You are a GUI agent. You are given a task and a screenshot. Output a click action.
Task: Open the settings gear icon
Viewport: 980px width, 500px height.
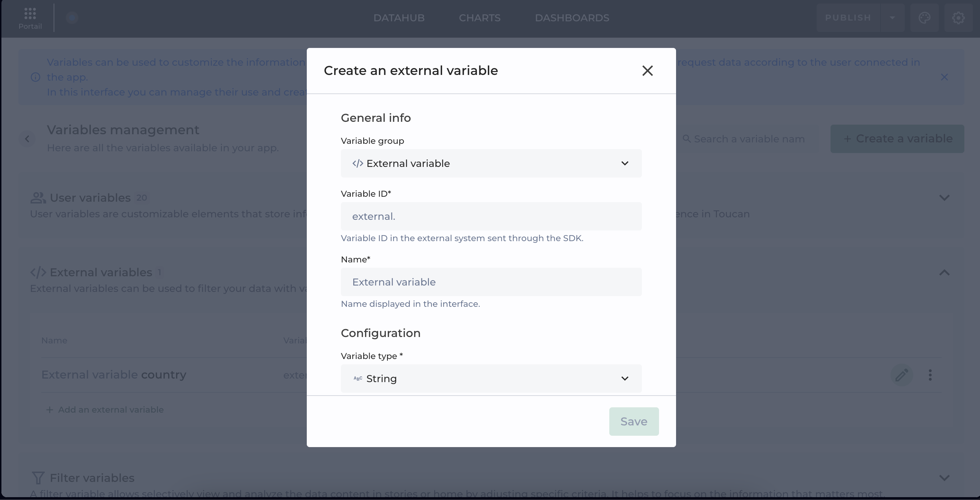tap(958, 18)
